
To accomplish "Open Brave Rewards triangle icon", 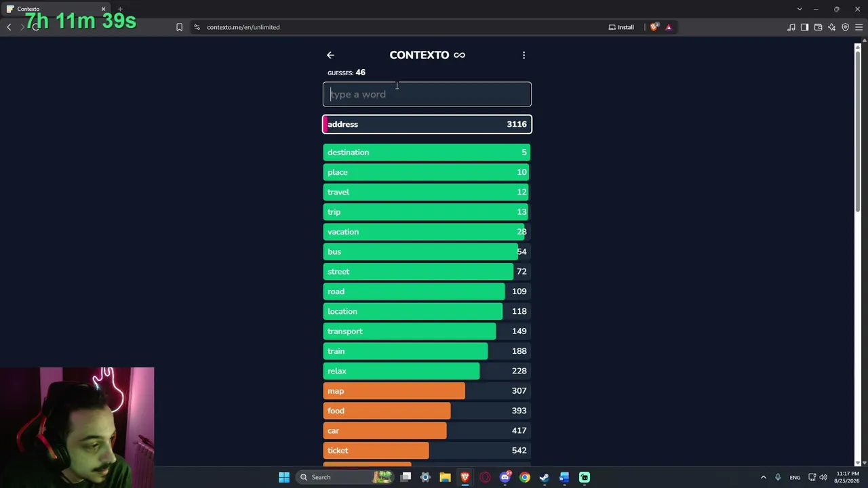I will [x=669, y=27].
